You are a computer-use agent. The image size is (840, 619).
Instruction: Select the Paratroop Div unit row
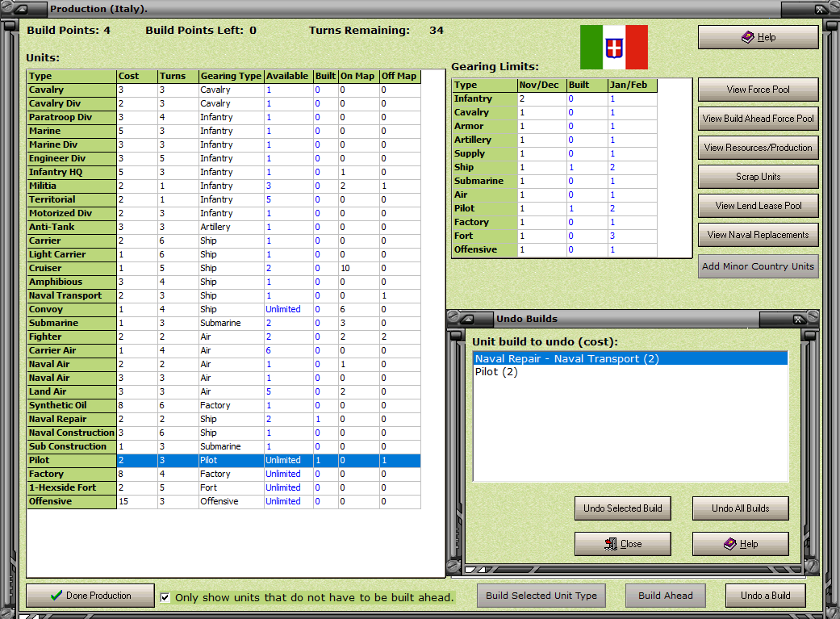click(224, 117)
